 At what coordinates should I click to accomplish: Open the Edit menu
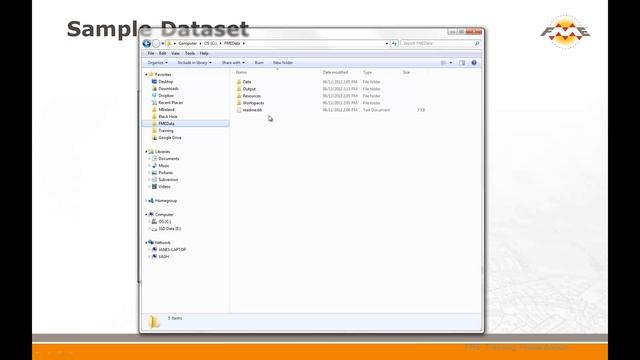point(162,53)
